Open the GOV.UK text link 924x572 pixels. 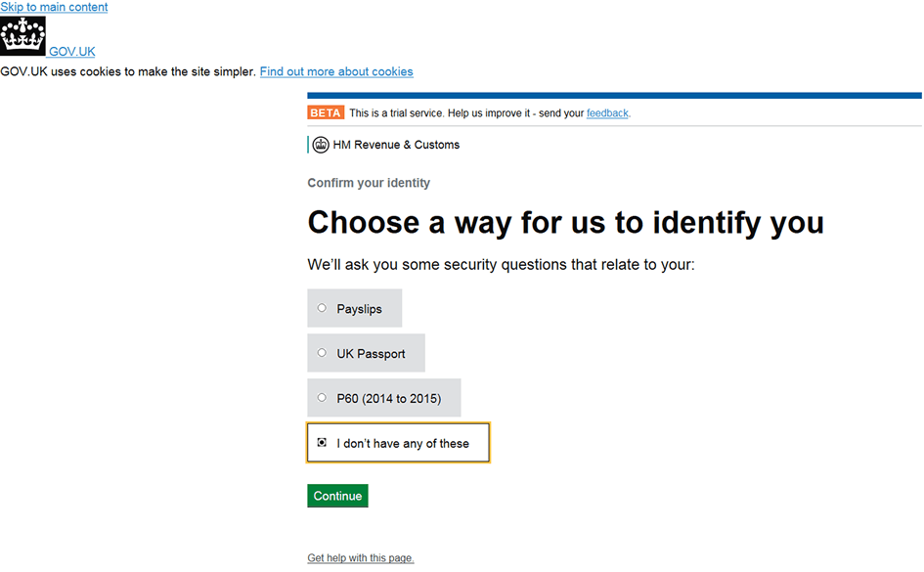click(72, 52)
